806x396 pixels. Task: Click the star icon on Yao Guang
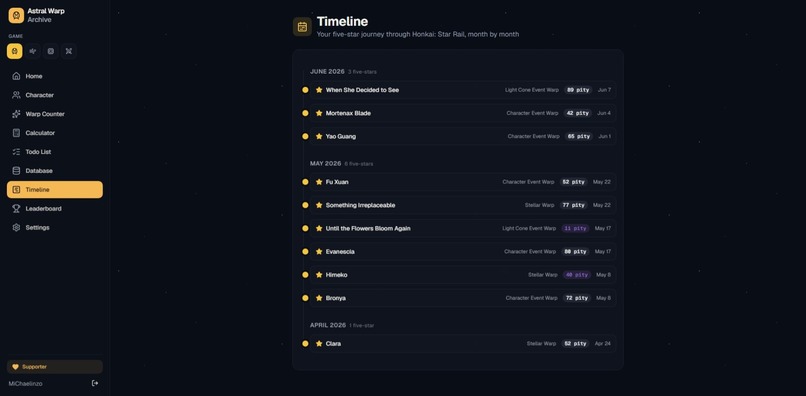coord(319,136)
